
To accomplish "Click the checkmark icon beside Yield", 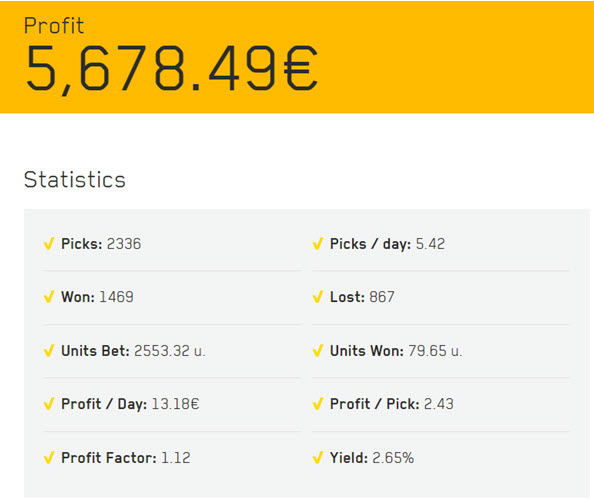I will [x=318, y=458].
